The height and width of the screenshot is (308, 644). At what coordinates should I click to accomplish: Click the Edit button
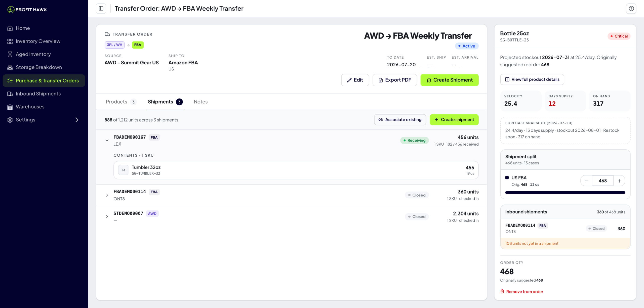(355, 80)
